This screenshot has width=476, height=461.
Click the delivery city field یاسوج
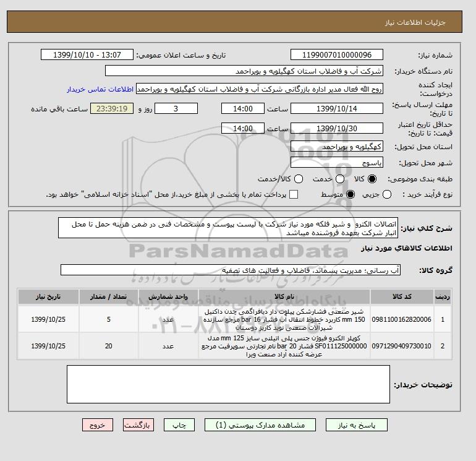pos(337,163)
